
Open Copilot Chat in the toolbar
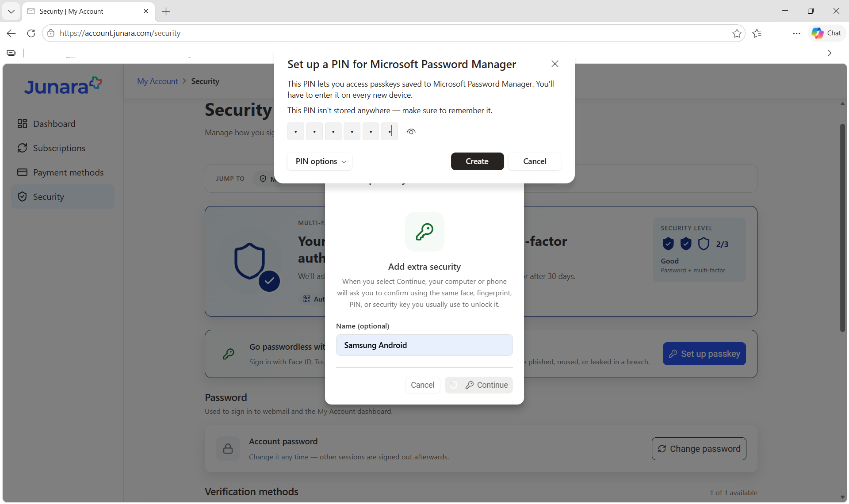[826, 33]
